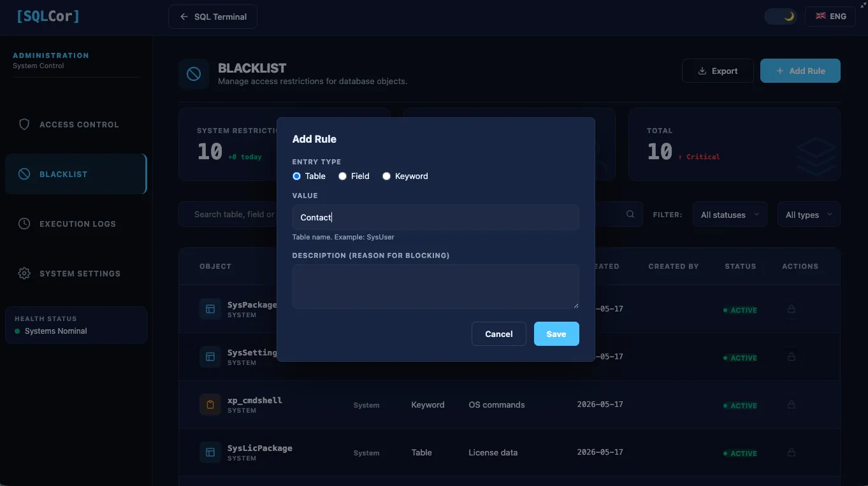Export the blacklist

(718, 71)
